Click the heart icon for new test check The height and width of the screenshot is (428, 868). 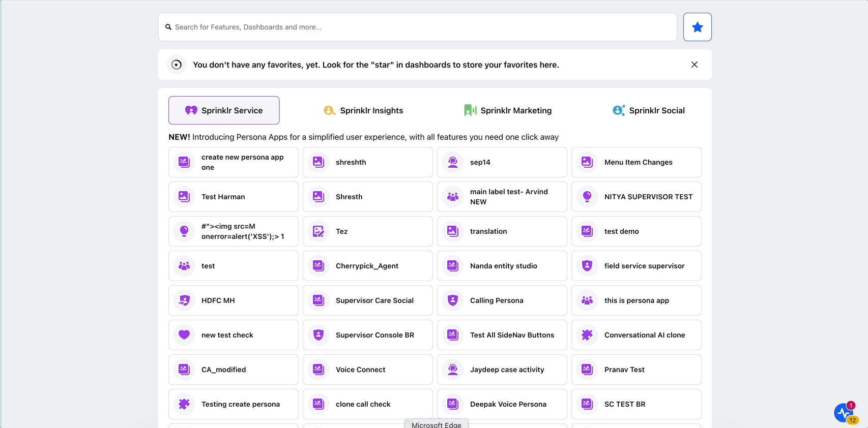[184, 335]
